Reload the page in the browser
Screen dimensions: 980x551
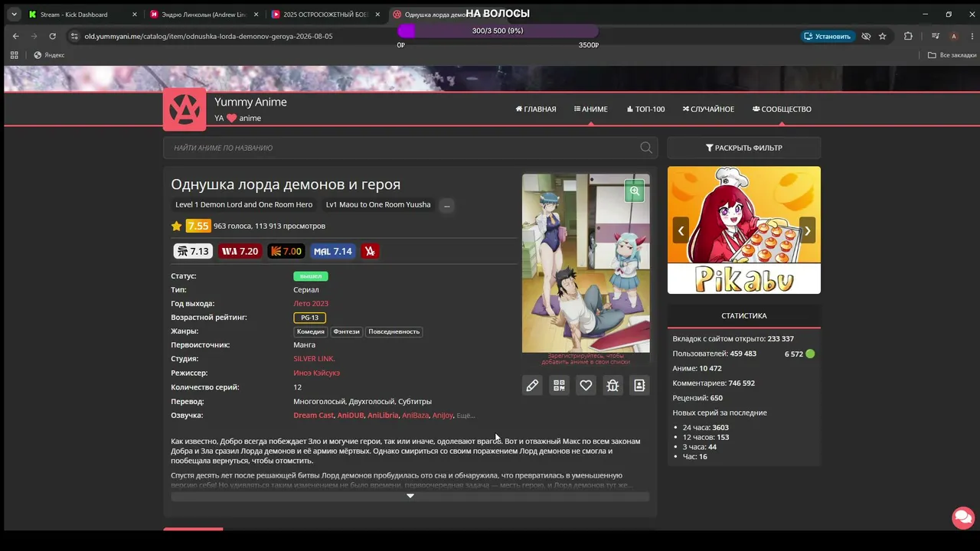pyautogui.click(x=52, y=36)
